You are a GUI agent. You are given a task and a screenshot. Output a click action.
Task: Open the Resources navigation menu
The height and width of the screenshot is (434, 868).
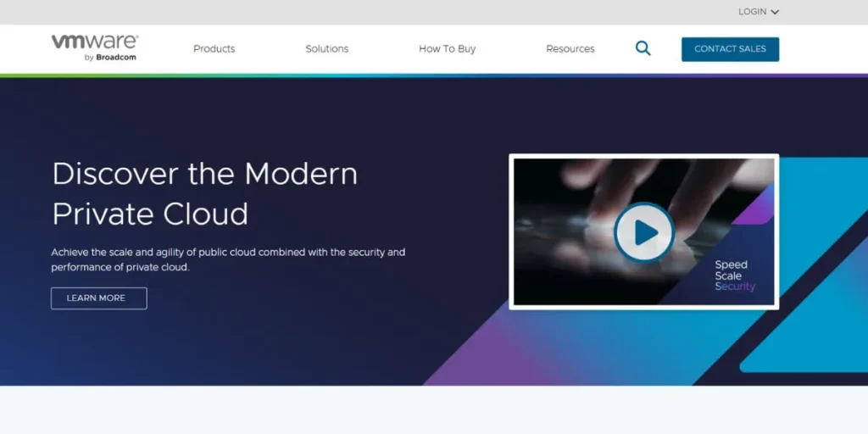(x=570, y=49)
